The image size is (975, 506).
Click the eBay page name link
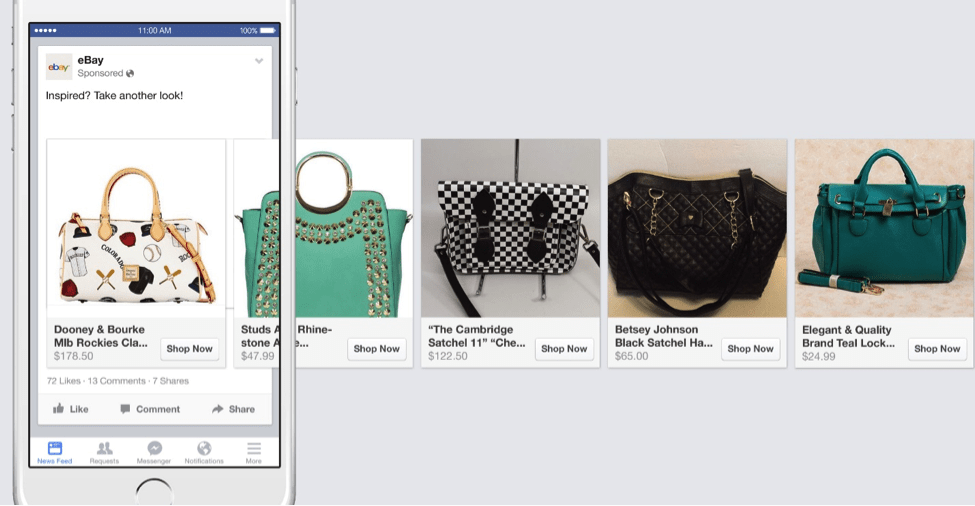coord(91,60)
